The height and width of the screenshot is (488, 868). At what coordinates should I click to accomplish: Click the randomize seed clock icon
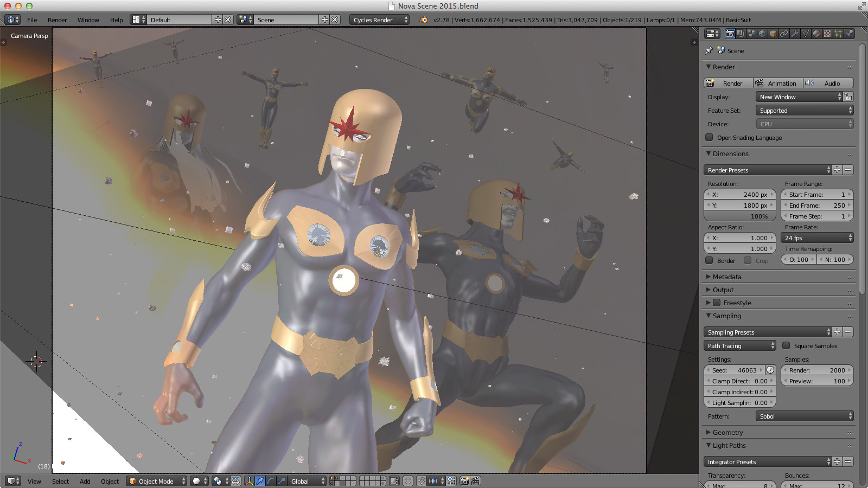(770, 370)
